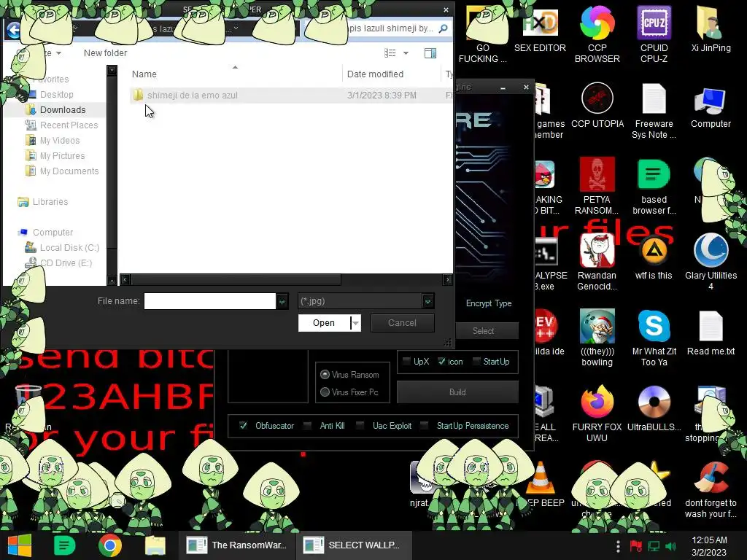Enable the Uac Exploit checkbox
This screenshot has height=560, width=747.
click(x=360, y=426)
